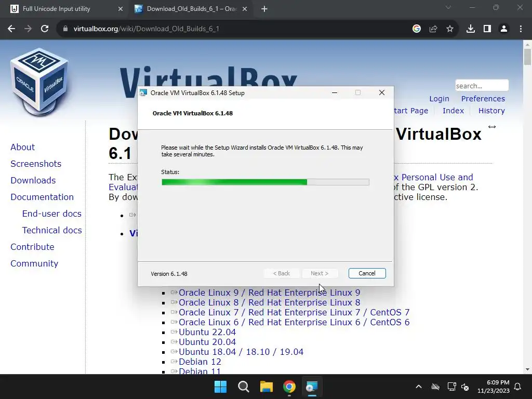Bookmark this page with the star icon
Viewport: 532px width, 399px height.
coord(450,29)
